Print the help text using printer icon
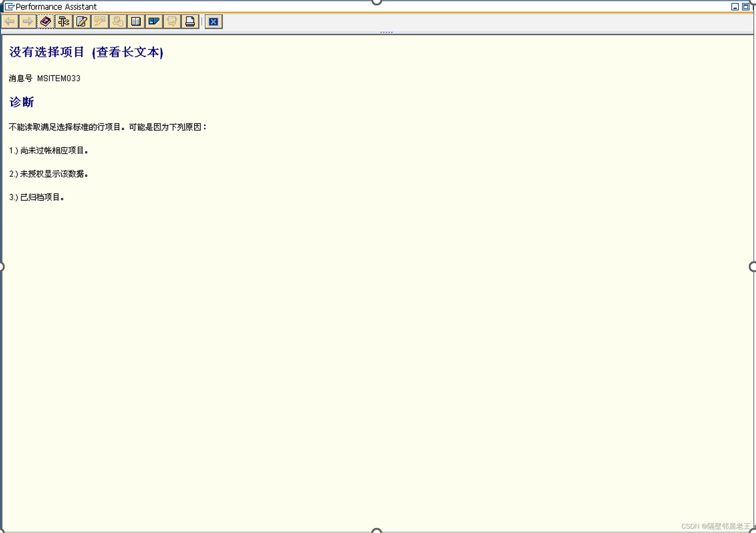756x533 pixels. (x=190, y=22)
